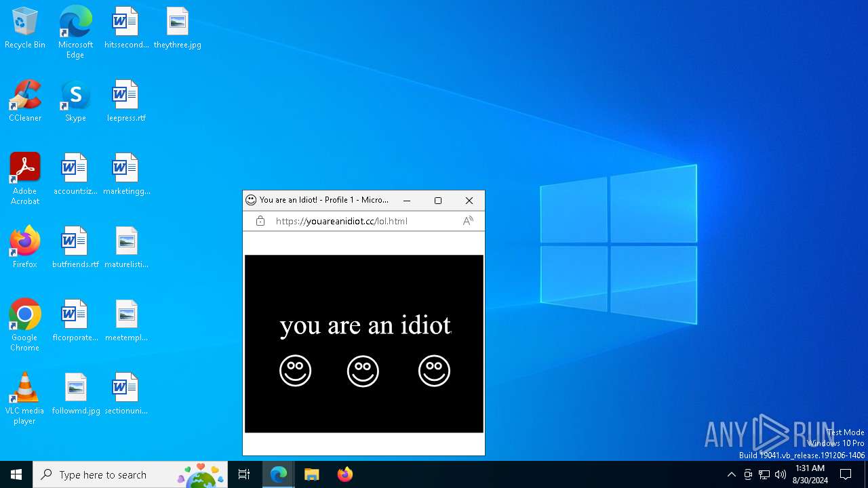
Task: Open the clock and date flyout
Action: [x=810, y=474]
